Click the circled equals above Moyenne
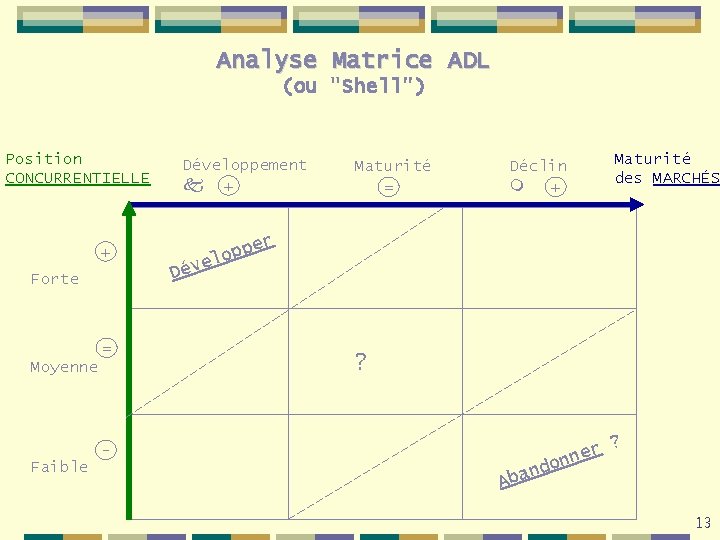 coord(107,348)
